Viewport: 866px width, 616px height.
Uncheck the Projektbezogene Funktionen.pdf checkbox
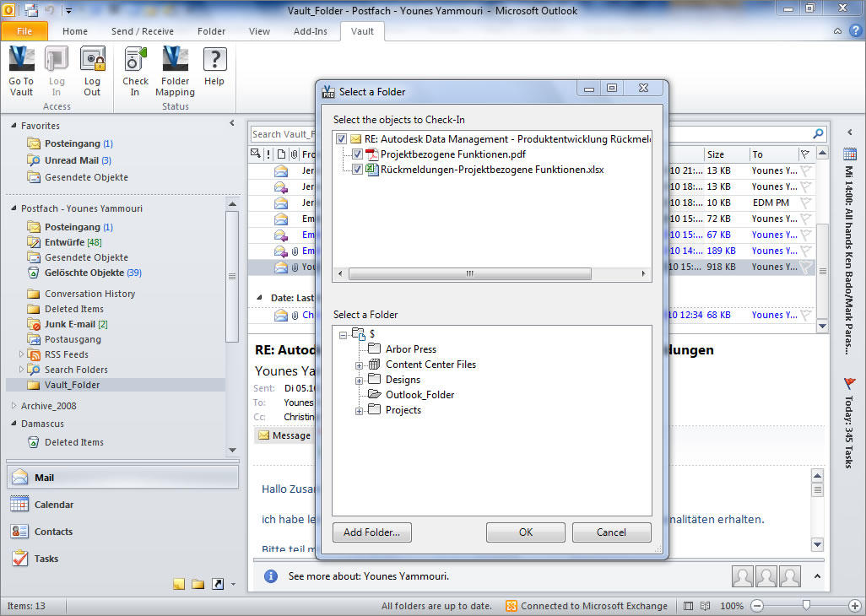[357, 154]
